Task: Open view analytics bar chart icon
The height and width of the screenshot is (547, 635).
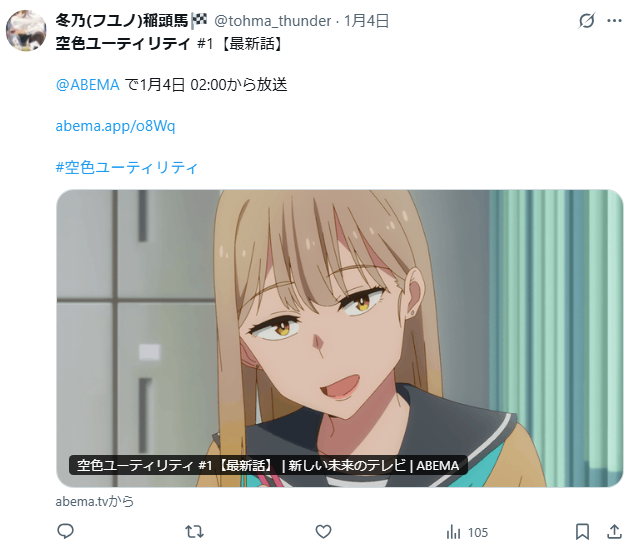Action: coord(453,532)
